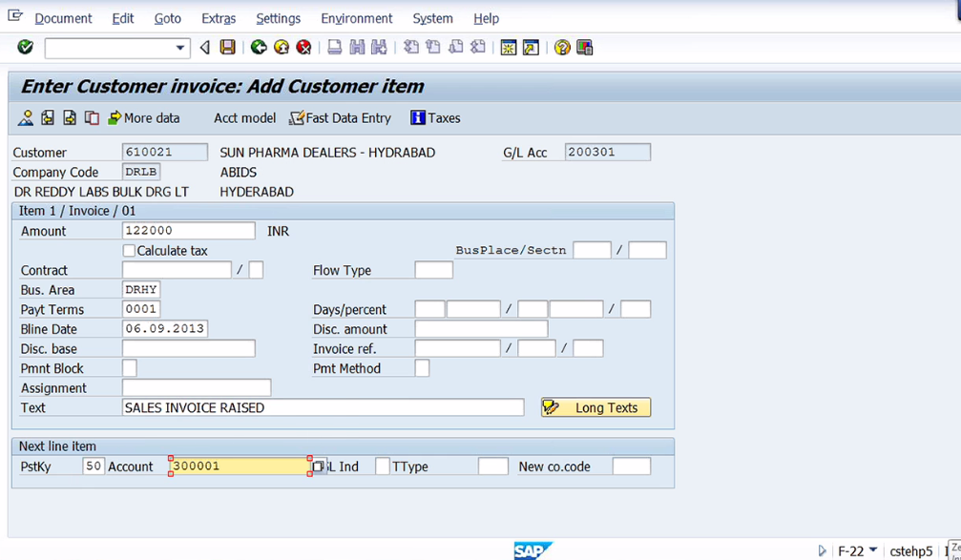
Task: Click the Print icon
Action: (335, 47)
